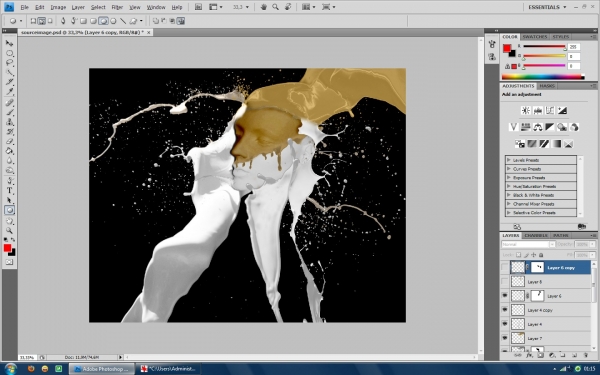
Task: Select the Zoom tool in toolbox
Action: click(x=9, y=231)
